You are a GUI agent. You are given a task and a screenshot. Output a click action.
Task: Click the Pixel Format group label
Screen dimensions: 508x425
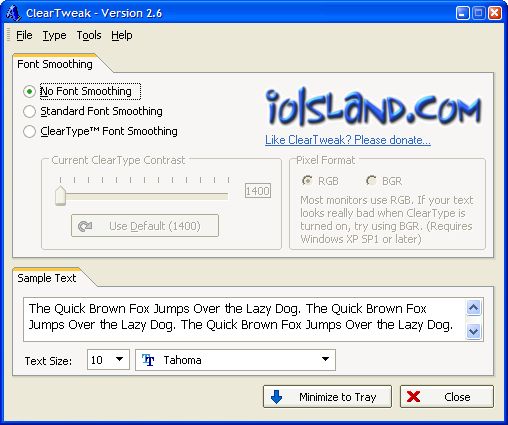[326, 160]
